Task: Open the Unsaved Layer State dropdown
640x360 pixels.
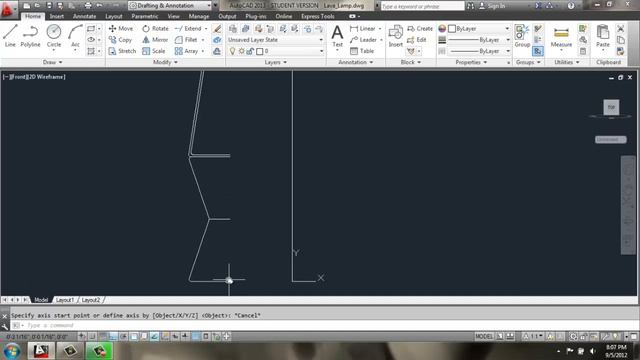Action: (x=276, y=40)
